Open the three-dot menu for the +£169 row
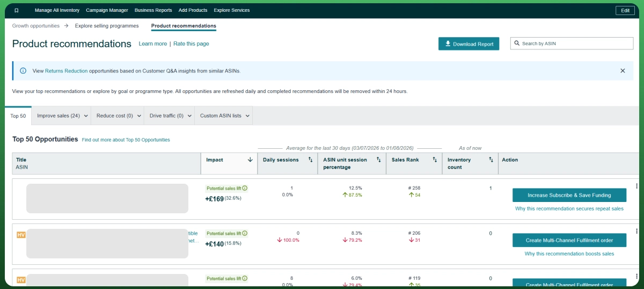Viewport: 644px width, 289px height. point(636,186)
